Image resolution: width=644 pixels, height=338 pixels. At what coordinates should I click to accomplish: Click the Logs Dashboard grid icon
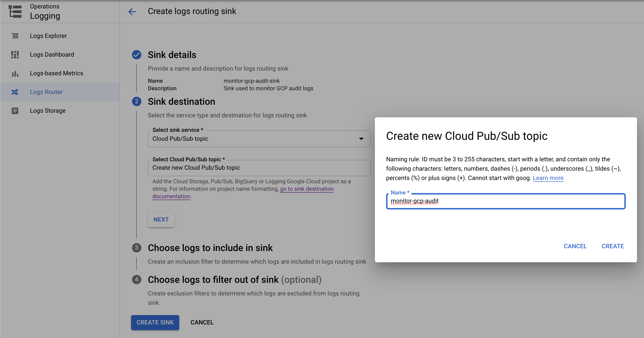click(15, 54)
